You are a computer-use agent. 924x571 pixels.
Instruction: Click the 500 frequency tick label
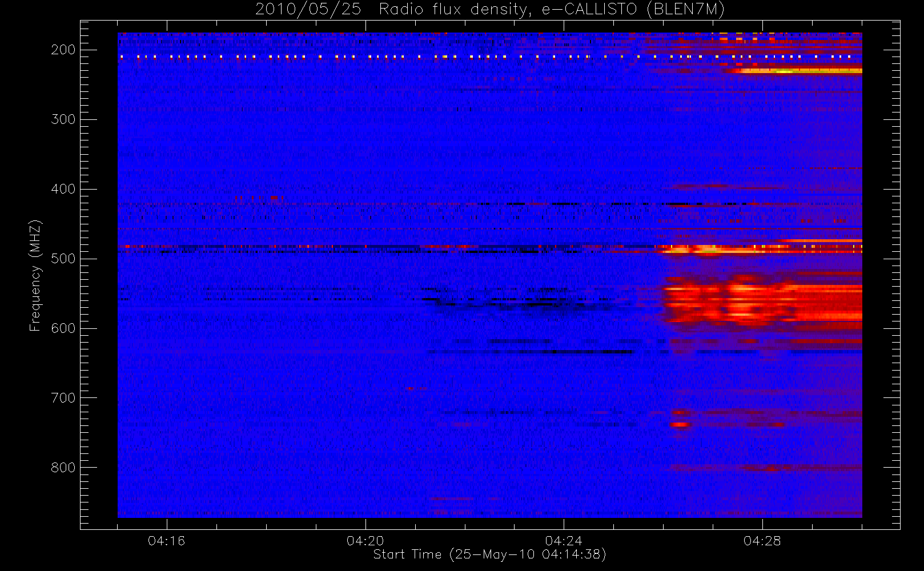[x=63, y=259]
